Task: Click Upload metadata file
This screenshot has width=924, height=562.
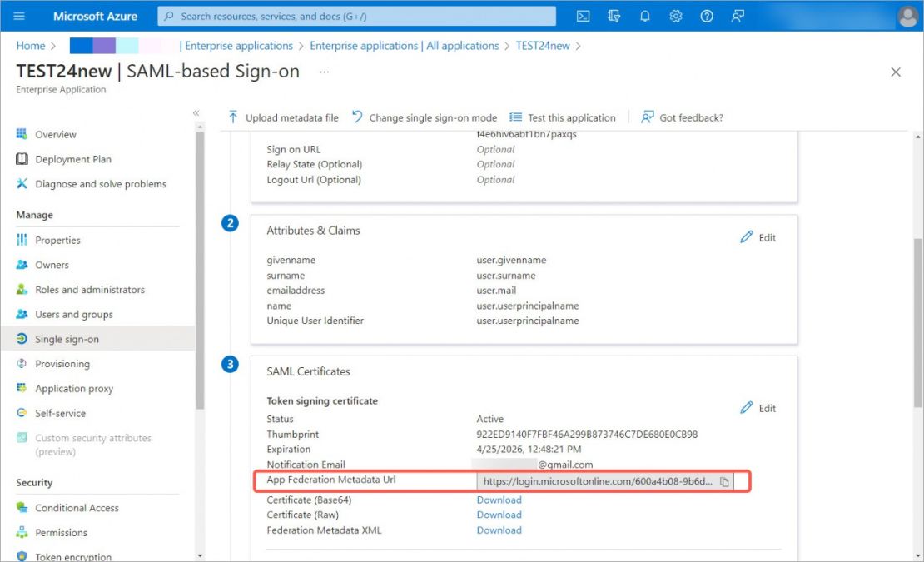Action: (x=284, y=118)
